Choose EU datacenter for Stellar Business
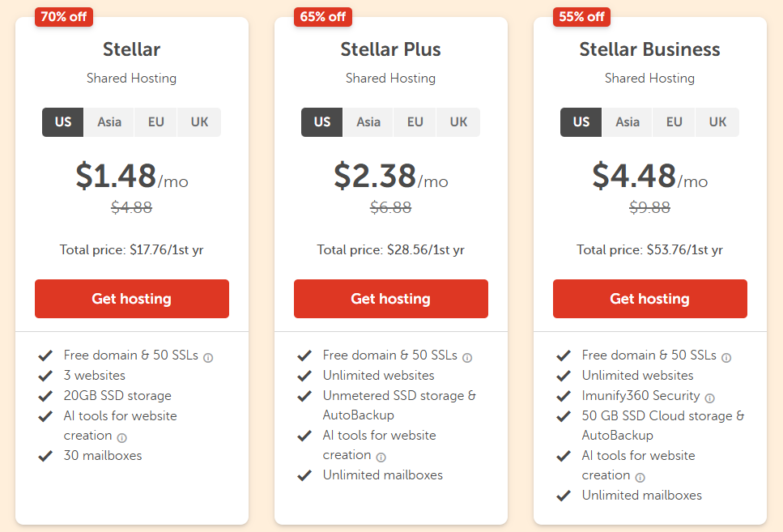 click(x=674, y=122)
